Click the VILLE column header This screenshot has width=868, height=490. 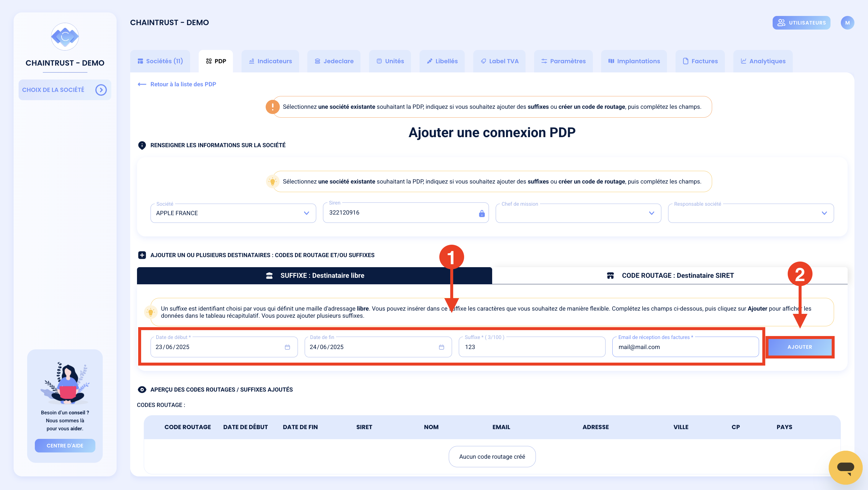click(x=681, y=427)
